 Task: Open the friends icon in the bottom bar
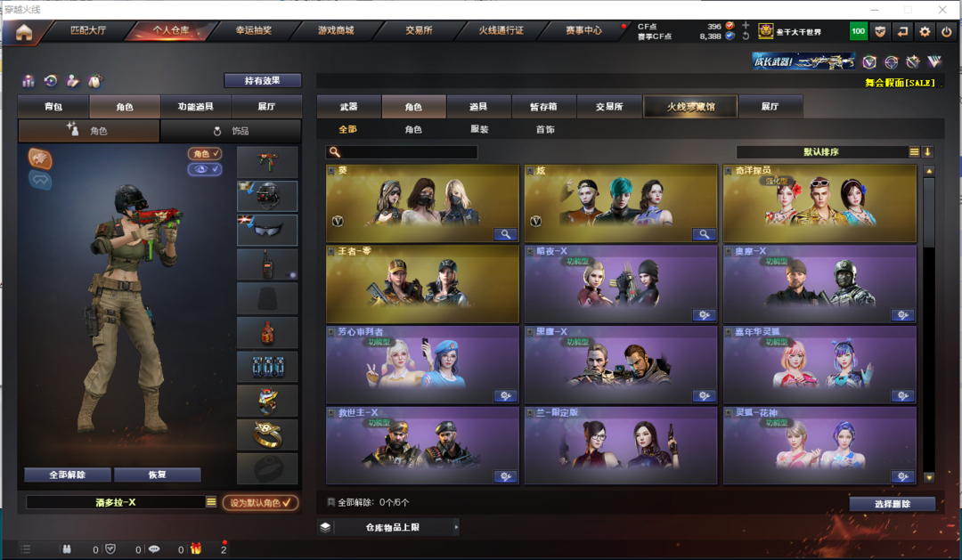pyautogui.click(x=67, y=549)
